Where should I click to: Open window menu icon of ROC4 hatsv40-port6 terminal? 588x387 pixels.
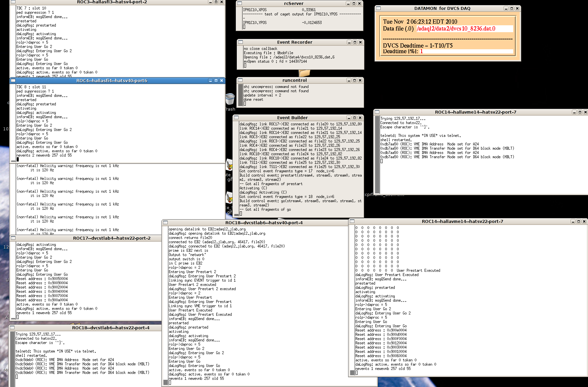(x=13, y=80)
